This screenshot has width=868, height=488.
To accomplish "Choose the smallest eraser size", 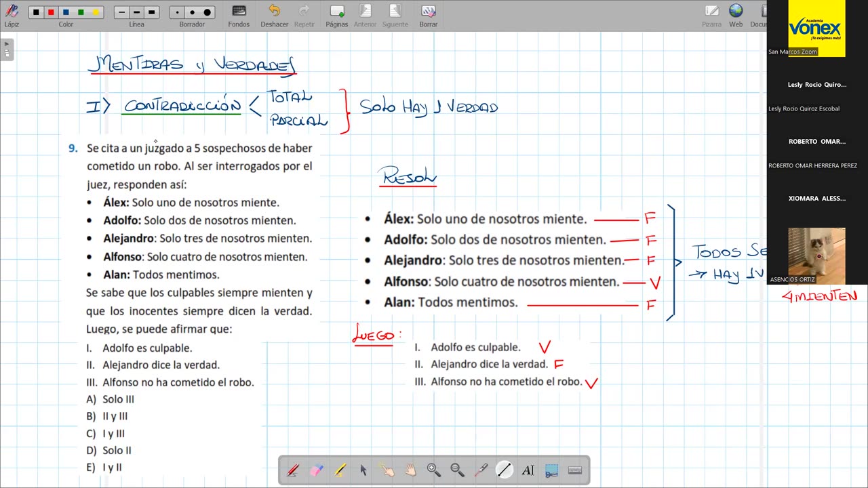I will 178,12.
